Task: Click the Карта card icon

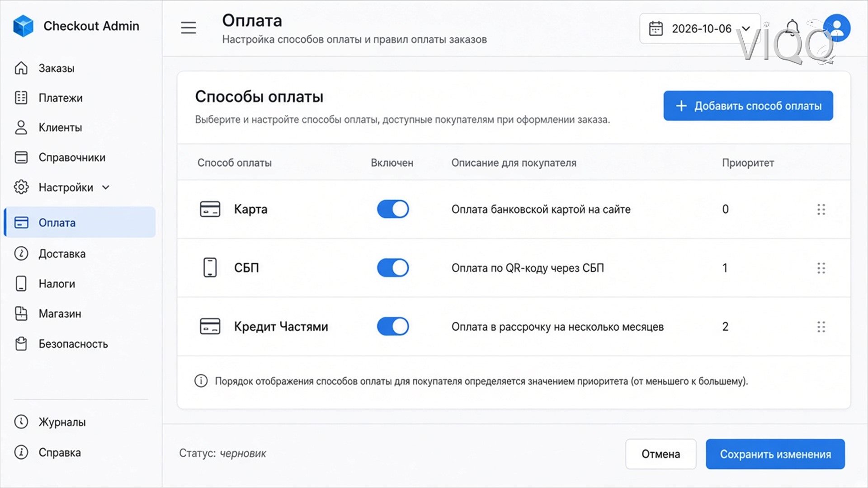Action: click(x=210, y=209)
